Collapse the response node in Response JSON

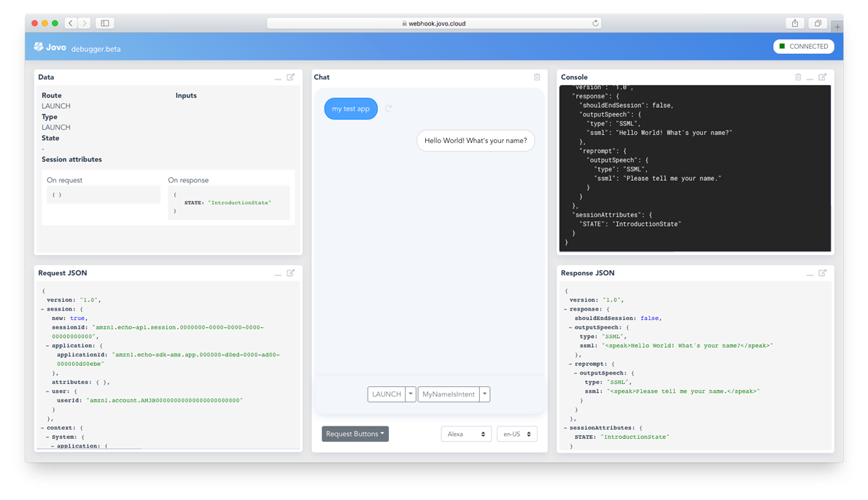tap(566, 309)
